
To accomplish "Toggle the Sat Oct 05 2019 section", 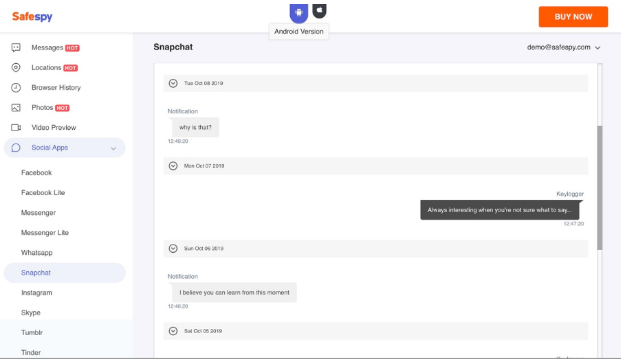I will point(173,331).
